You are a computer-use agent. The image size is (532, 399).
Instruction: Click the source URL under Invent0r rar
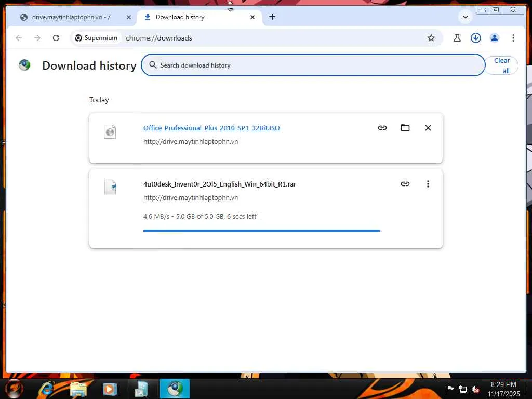click(191, 197)
